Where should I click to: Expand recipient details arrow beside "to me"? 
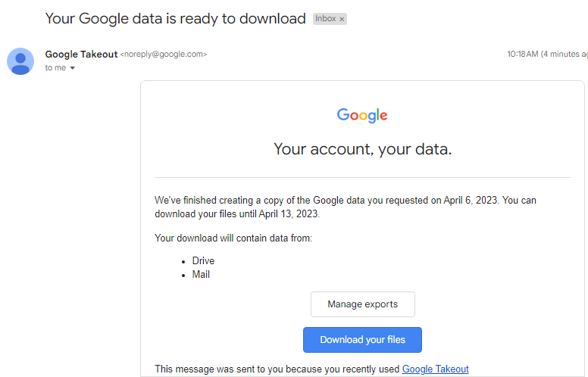73,68
